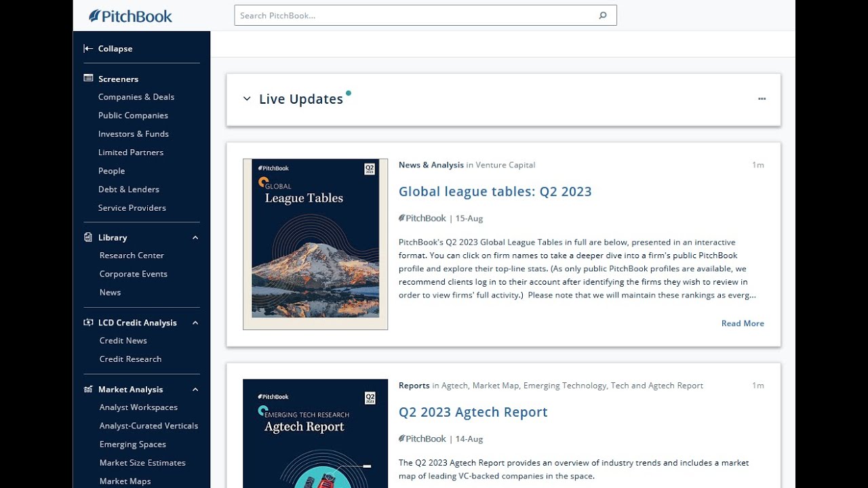Viewport: 868px width, 488px height.
Task: Click the News & Analysis category label
Action: [x=431, y=165]
